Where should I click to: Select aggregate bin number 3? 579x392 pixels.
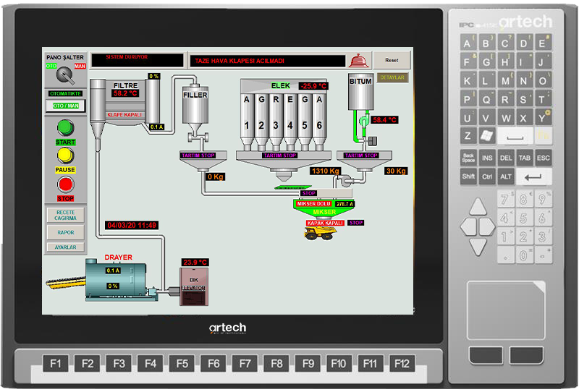coord(275,116)
